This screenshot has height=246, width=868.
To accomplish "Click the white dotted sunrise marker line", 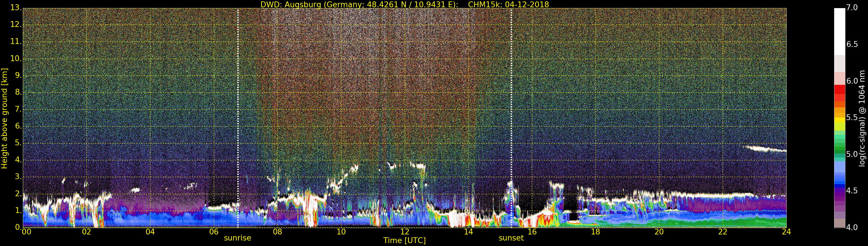I will (238, 118).
